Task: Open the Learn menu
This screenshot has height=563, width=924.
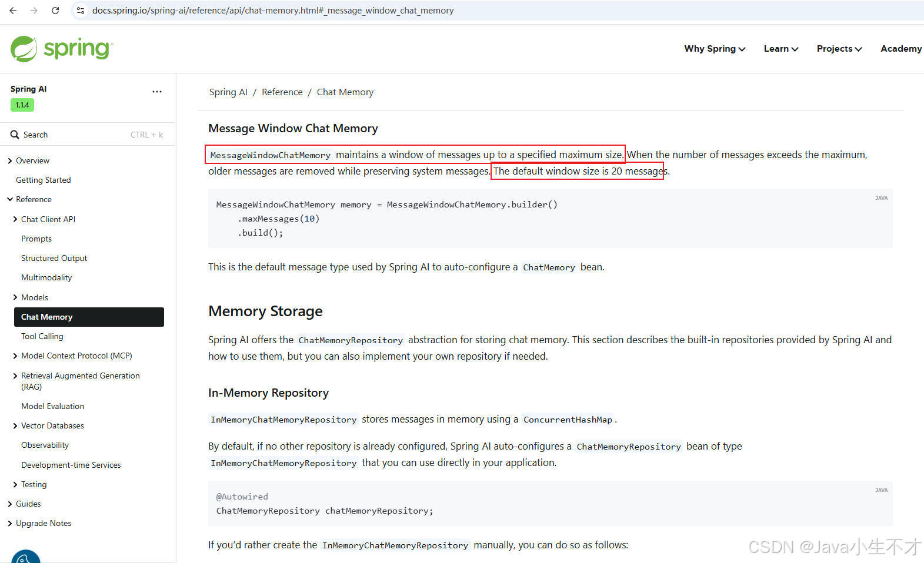Action: tap(780, 49)
